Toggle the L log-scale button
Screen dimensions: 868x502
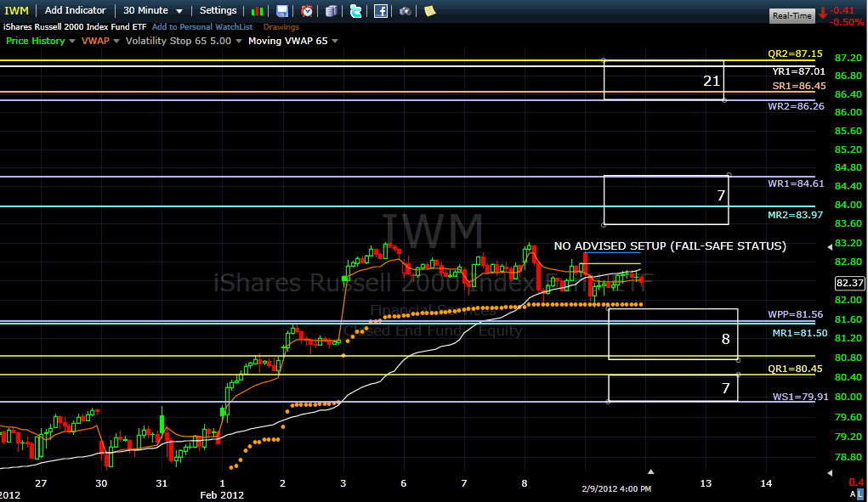point(860,494)
